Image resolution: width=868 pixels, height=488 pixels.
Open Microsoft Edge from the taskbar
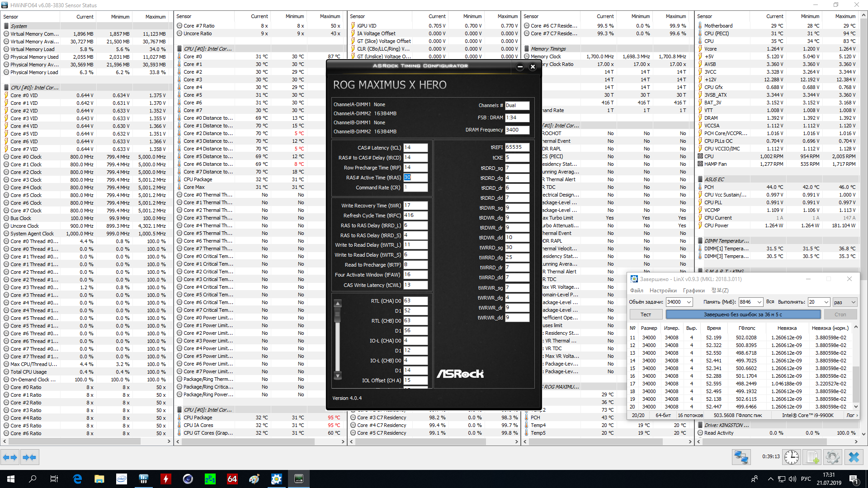point(77,479)
